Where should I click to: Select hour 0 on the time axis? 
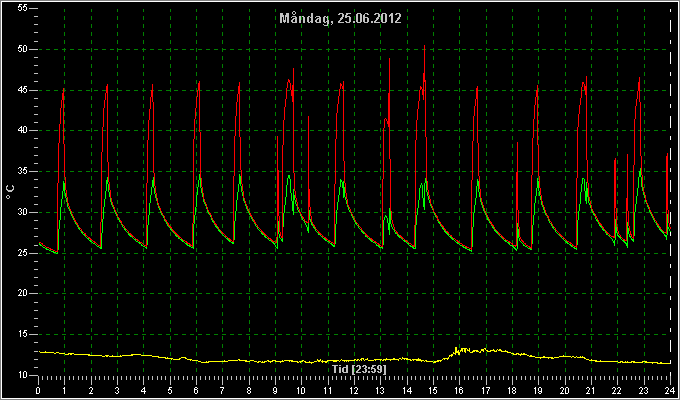click(39, 390)
